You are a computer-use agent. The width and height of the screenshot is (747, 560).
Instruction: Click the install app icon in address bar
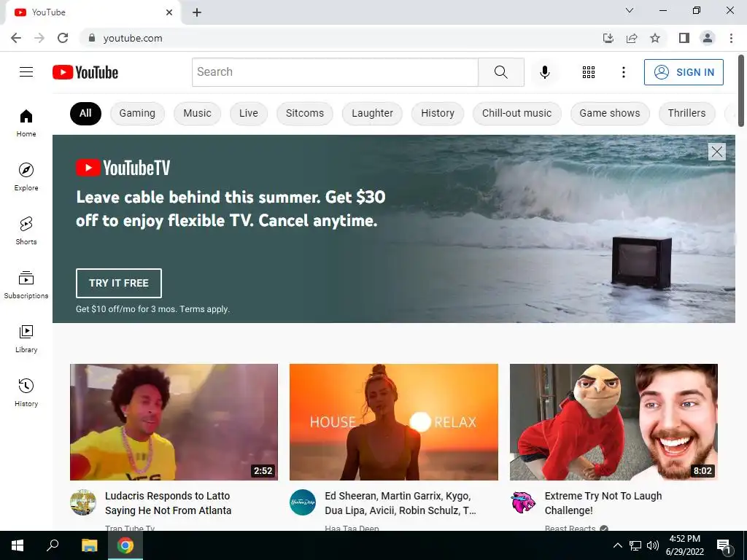608,38
